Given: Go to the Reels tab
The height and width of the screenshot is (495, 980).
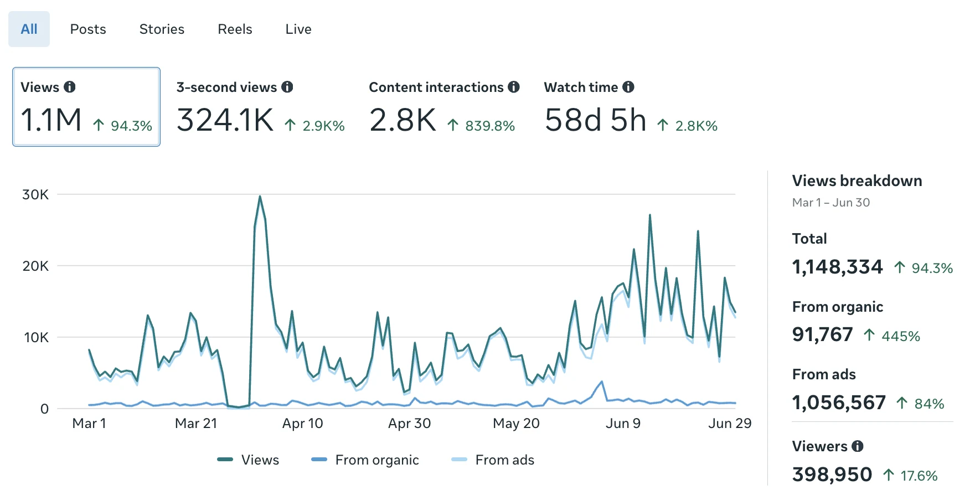Looking at the screenshot, I should point(235,29).
